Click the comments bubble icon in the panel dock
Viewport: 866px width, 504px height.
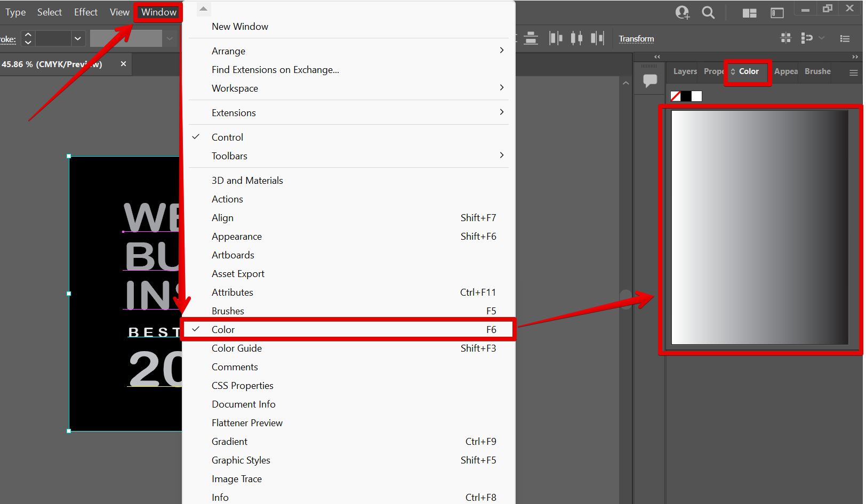click(649, 79)
